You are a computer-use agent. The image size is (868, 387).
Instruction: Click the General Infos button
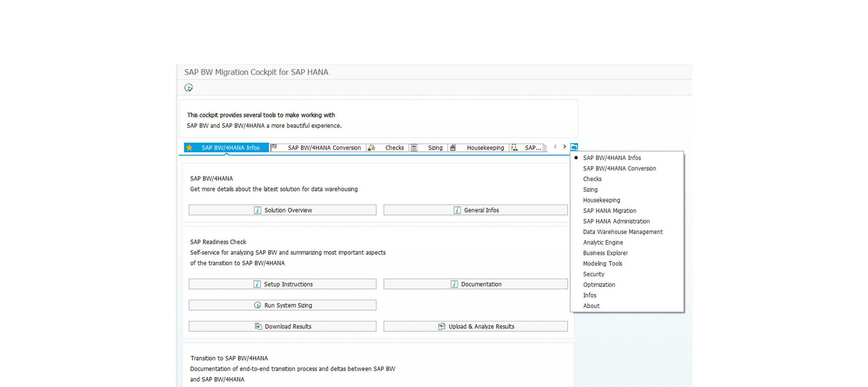click(475, 210)
